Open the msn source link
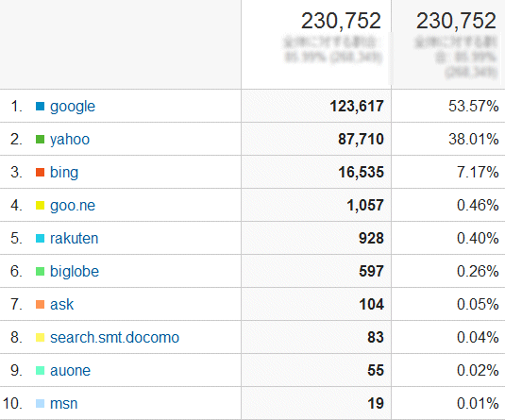This screenshot has height=420, width=505. (x=64, y=404)
